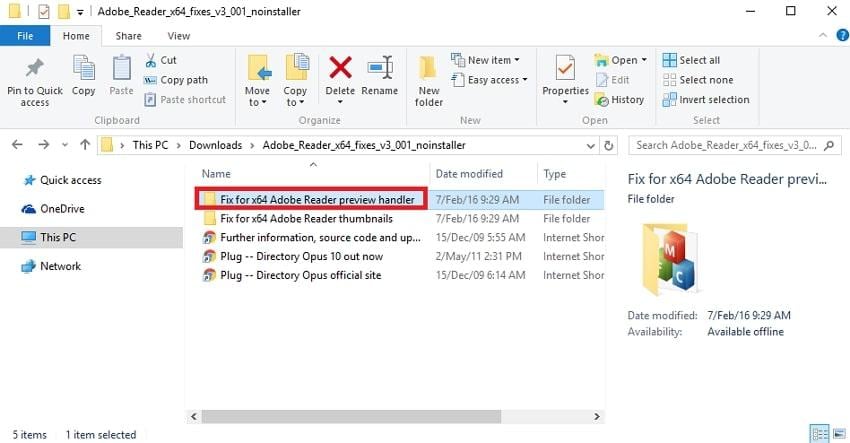Select Fix for x64 Adobe Reader preview handler folder

(317, 200)
